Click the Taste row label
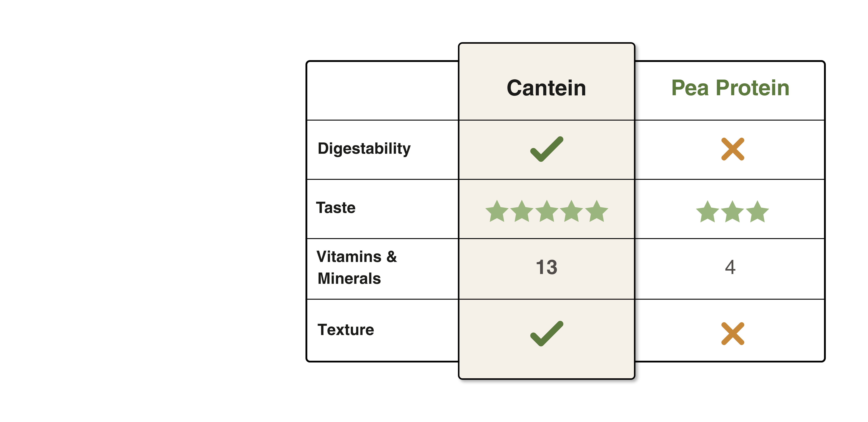868x422 pixels. tap(336, 208)
